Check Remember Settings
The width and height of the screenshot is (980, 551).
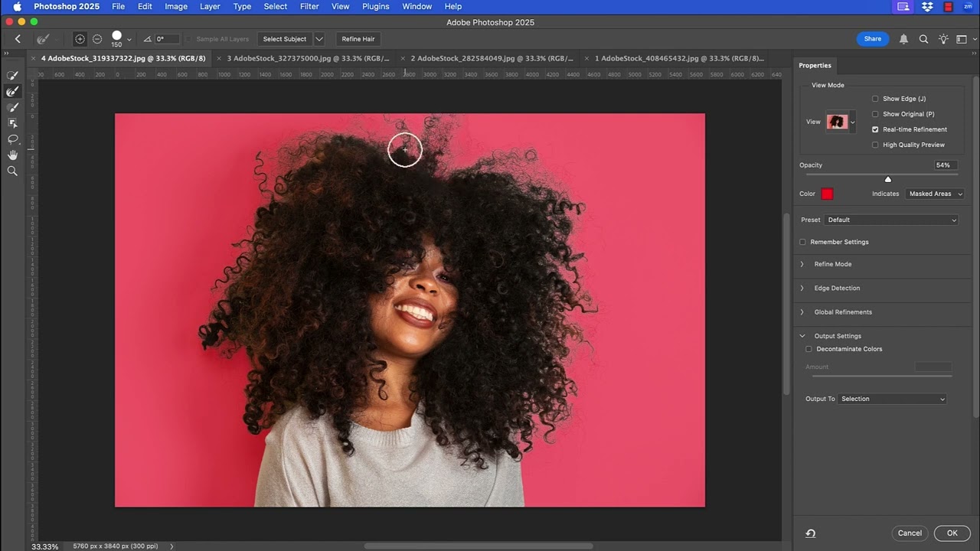(x=802, y=242)
